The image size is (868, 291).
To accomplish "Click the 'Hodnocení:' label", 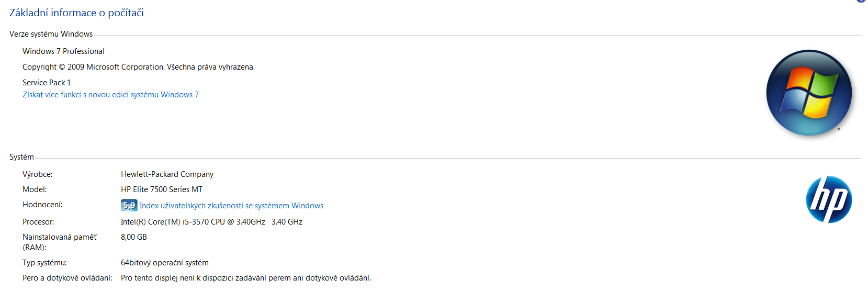I will [x=42, y=205].
